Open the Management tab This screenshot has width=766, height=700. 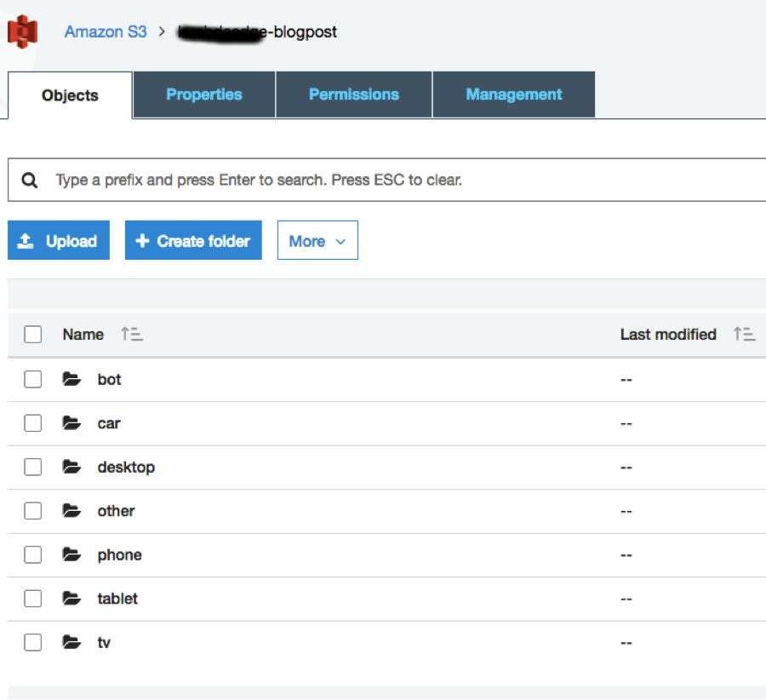click(x=514, y=95)
